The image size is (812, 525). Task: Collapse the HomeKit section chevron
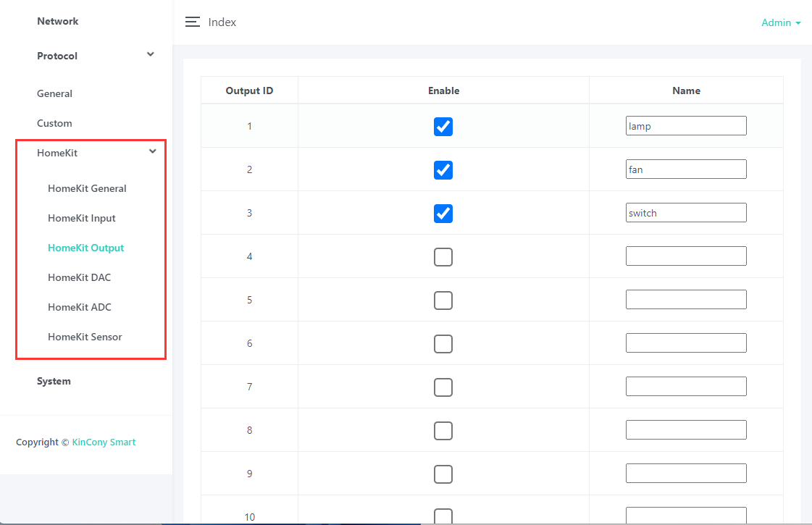(x=152, y=151)
